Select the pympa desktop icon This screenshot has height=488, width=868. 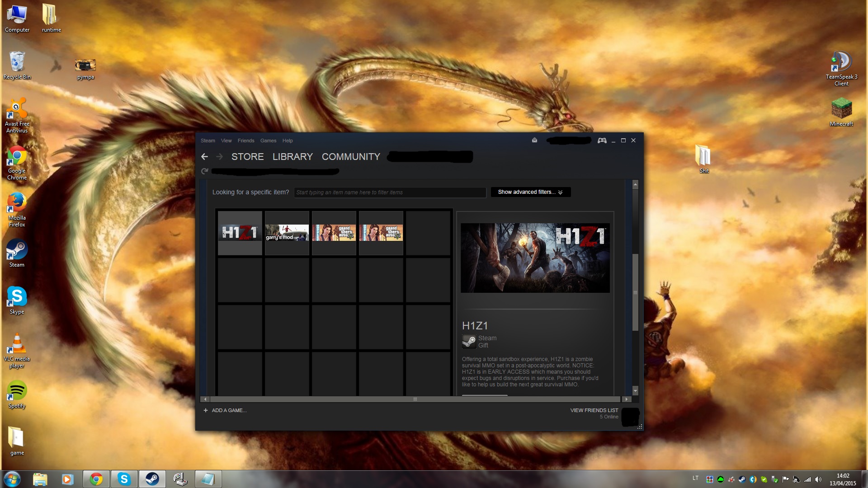click(x=85, y=69)
